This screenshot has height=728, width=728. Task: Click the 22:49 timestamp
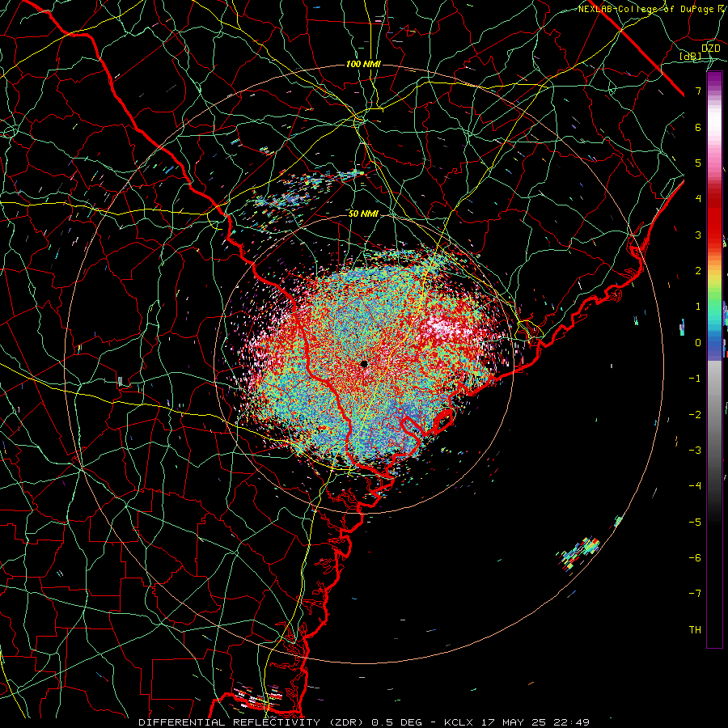coord(570,722)
